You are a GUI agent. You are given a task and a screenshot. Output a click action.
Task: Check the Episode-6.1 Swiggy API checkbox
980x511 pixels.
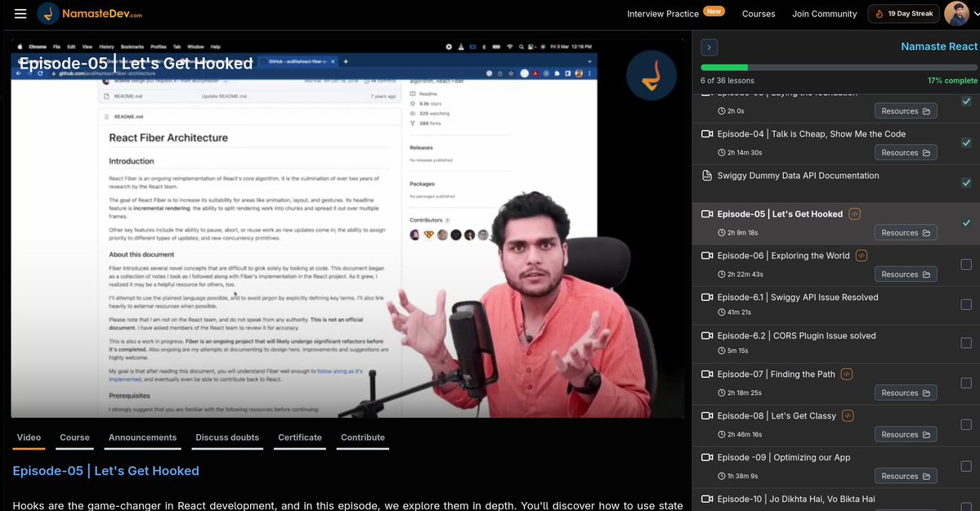pos(966,305)
